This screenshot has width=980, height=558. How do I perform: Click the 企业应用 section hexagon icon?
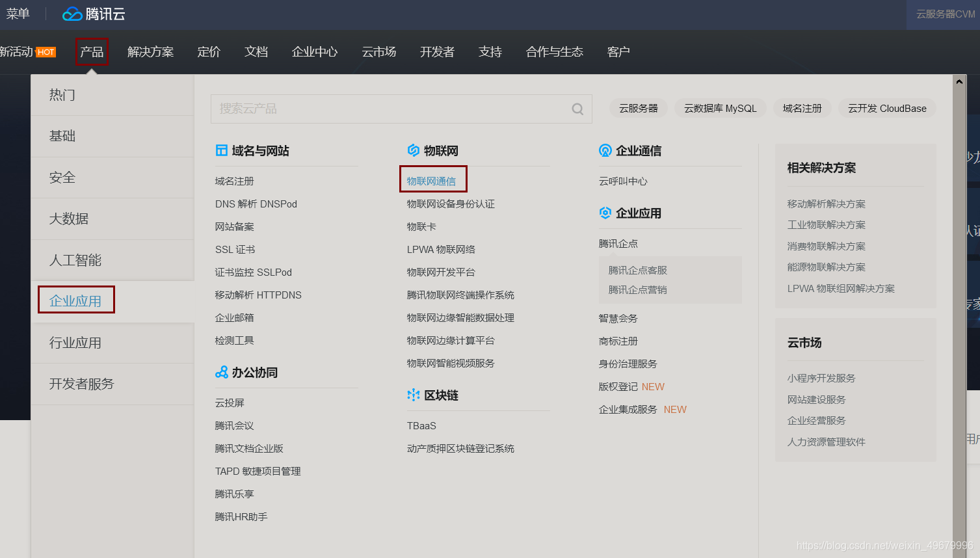coord(605,213)
